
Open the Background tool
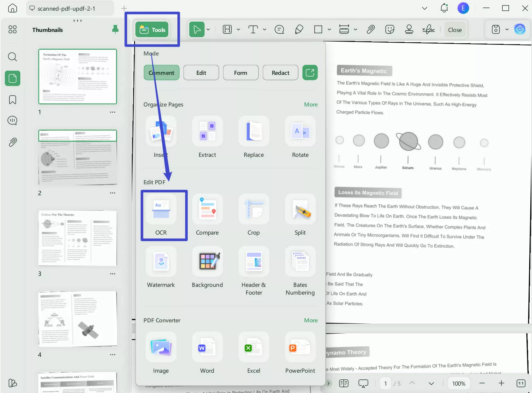point(207,267)
